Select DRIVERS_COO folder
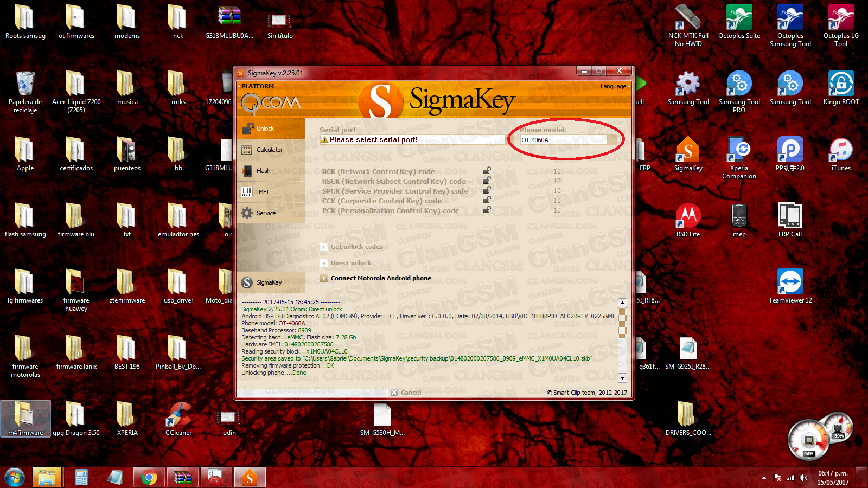Image resolution: width=868 pixels, height=488 pixels. tap(688, 419)
